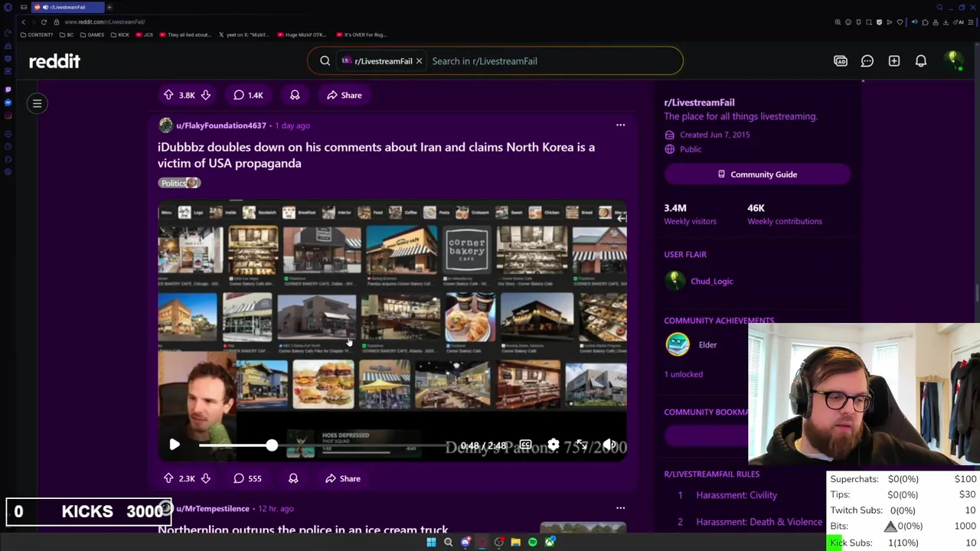Reload the page

pyautogui.click(x=44, y=22)
